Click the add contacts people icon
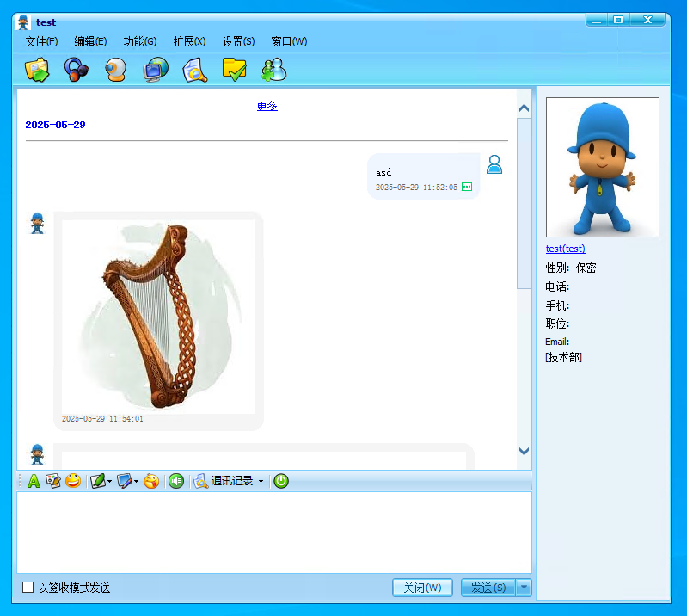Screen dimensions: 687x616 tap(273, 70)
